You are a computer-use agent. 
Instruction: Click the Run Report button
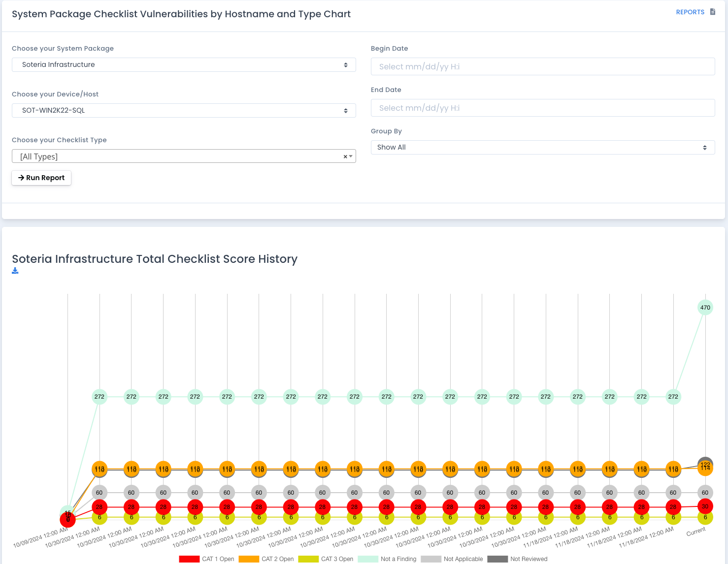(x=41, y=178)
